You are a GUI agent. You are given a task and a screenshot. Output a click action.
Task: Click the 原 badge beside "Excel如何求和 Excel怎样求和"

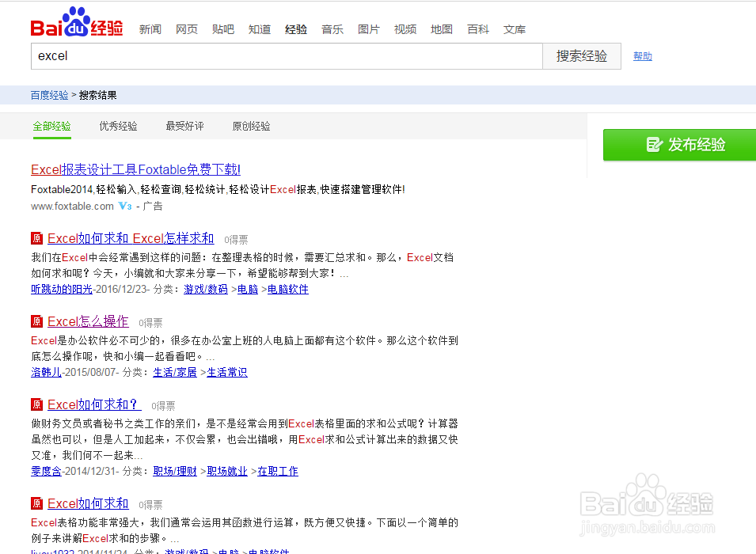(x=36, y=238)
